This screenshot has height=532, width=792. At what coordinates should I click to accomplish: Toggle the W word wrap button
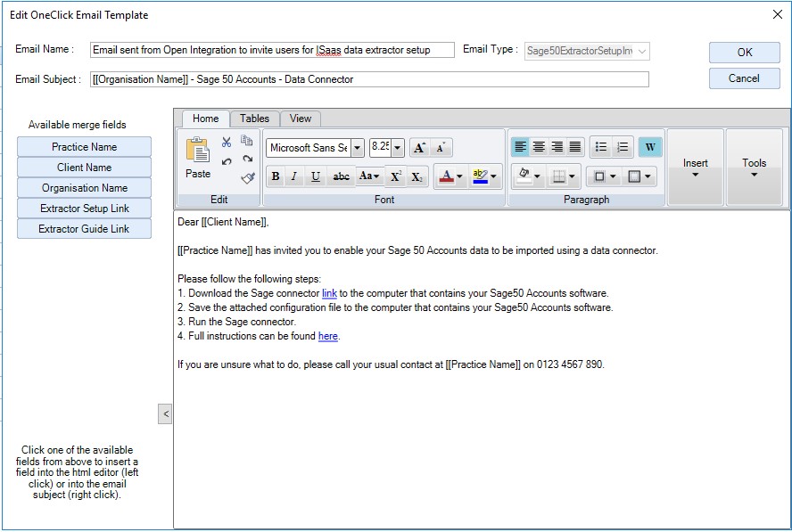coord(650,147)
